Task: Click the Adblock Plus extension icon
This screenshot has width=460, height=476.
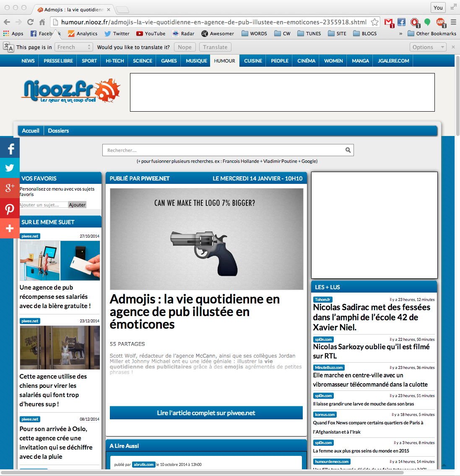Action: point(441,23)
